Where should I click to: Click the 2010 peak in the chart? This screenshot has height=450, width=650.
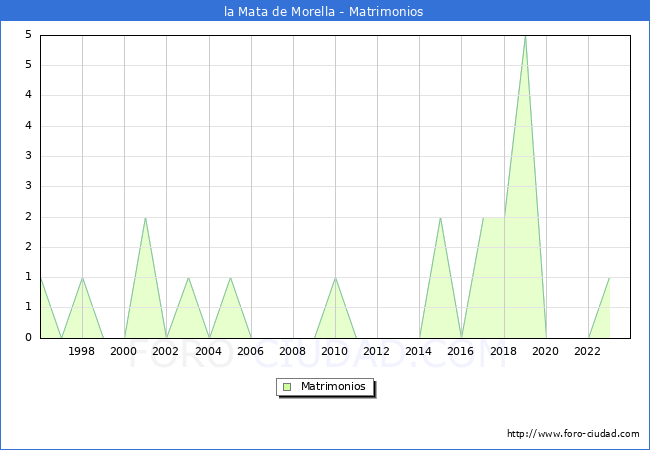click(335, 277)
